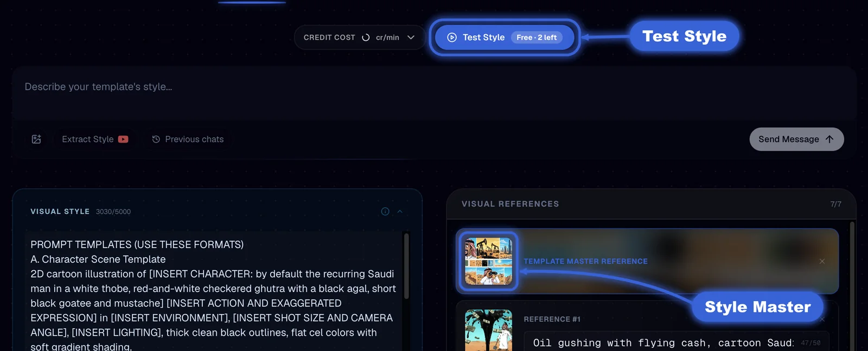Click the "cr/min" unit text
This screenshot has height=351, width=868.
coord(387,37)
